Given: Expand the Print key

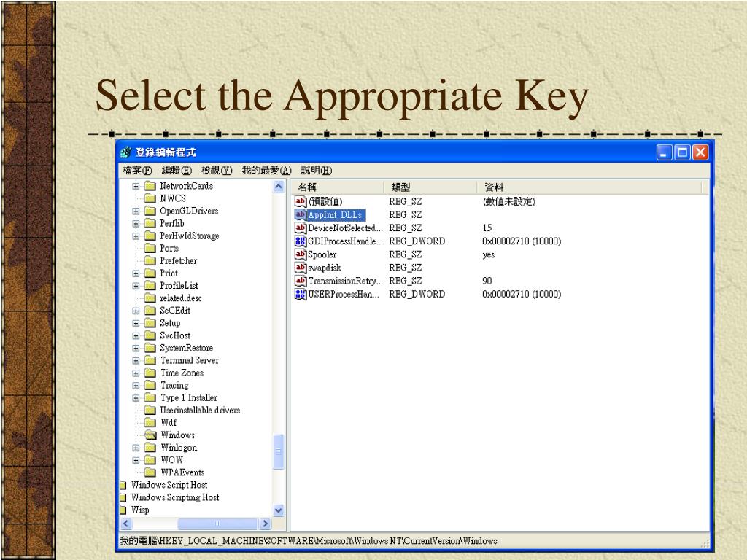Looking at the screenshot, I should pyautogui.click(x=136, y=273).
